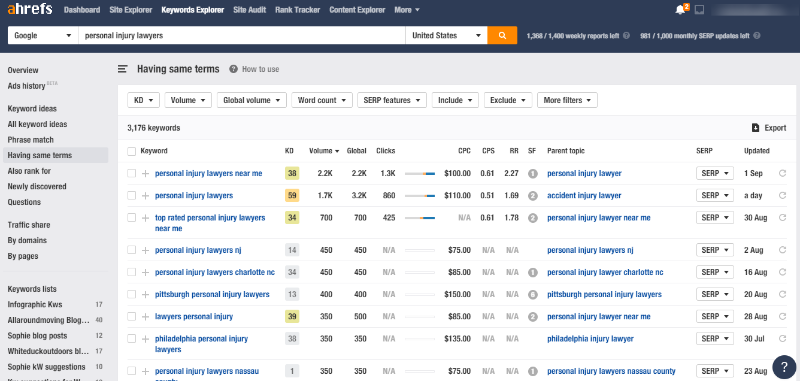Check 'pittsburgh personal injury lawyers' row
This screenshot has width=800, height=381.
click(132, 294)
